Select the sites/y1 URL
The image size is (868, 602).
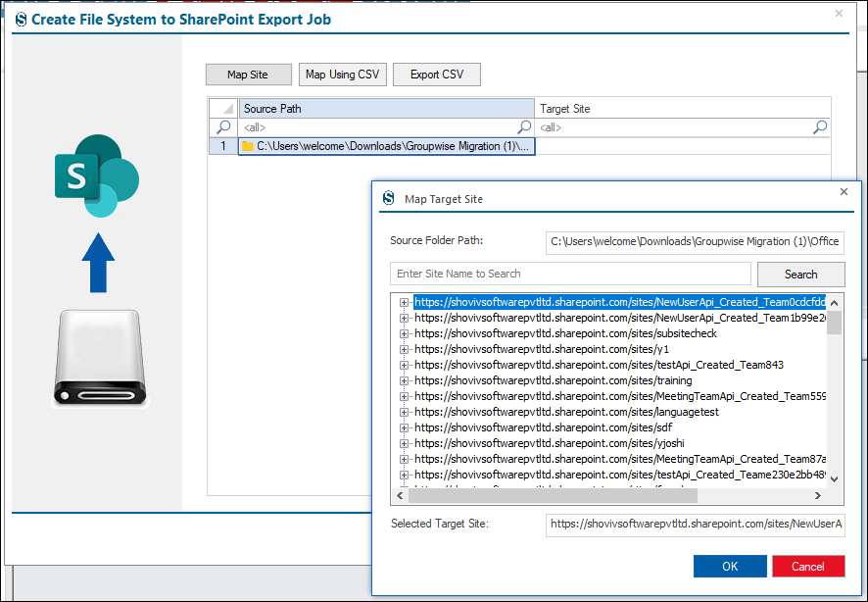pos(542,349)
